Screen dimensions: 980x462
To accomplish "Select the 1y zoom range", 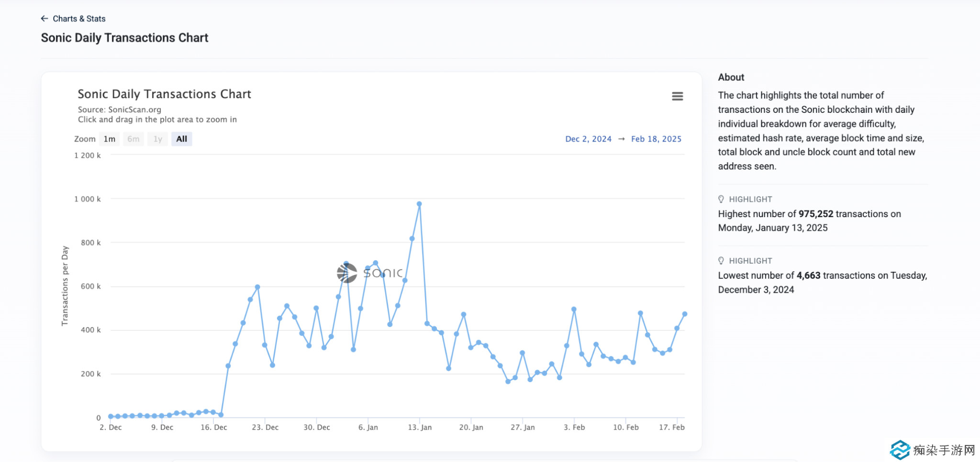I will tap(157, 139).
